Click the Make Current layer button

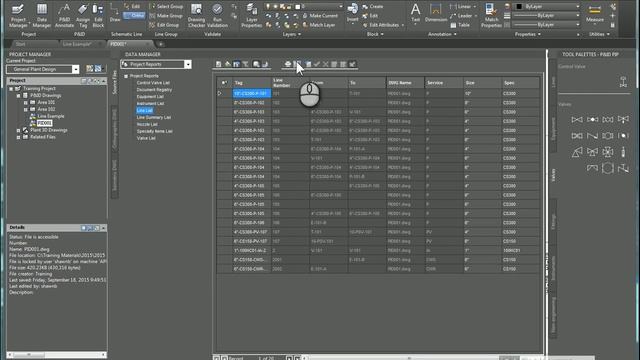[320, 16]
